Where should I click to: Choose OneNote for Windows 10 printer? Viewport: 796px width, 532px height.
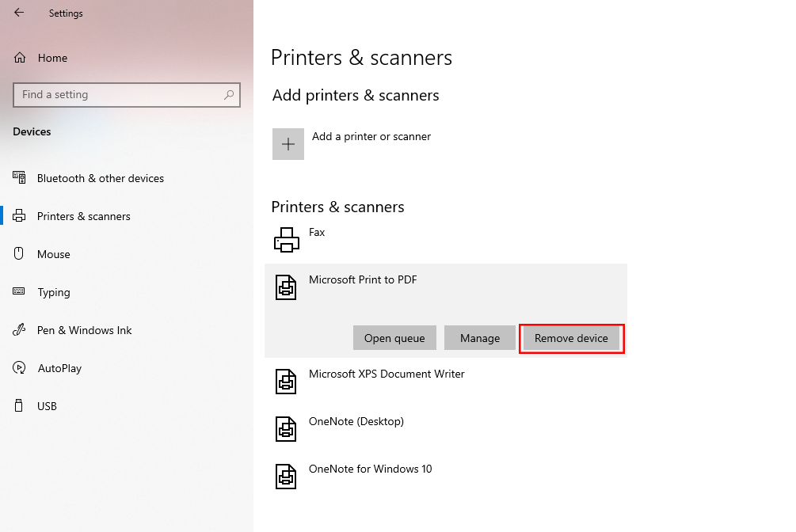(370, 469)
